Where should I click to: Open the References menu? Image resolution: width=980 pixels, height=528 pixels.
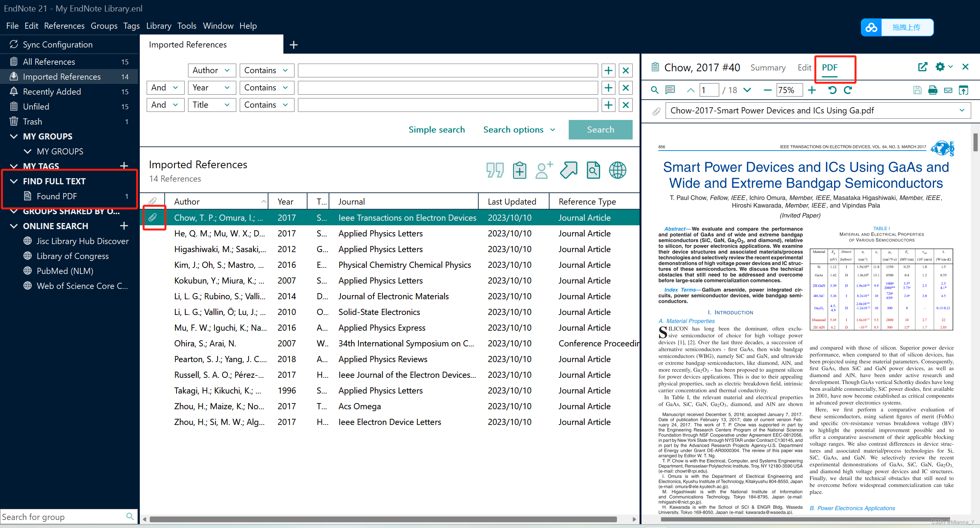(x=64, y=26)
